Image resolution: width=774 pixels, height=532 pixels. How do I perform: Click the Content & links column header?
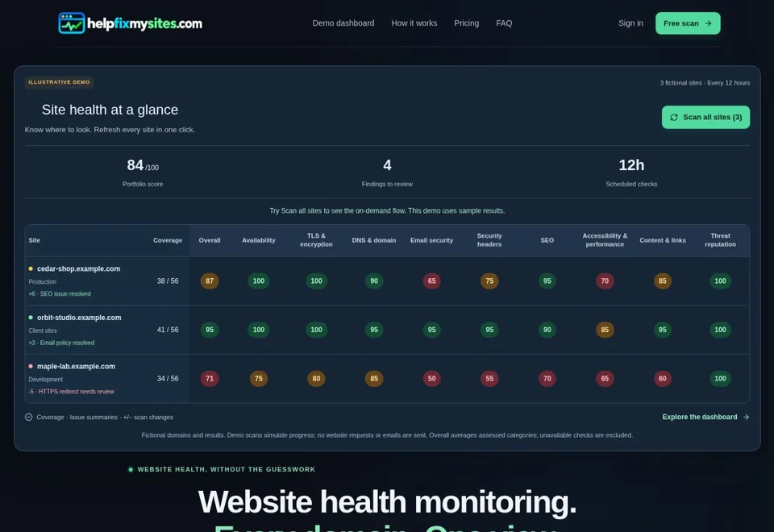tap(663, 240)
